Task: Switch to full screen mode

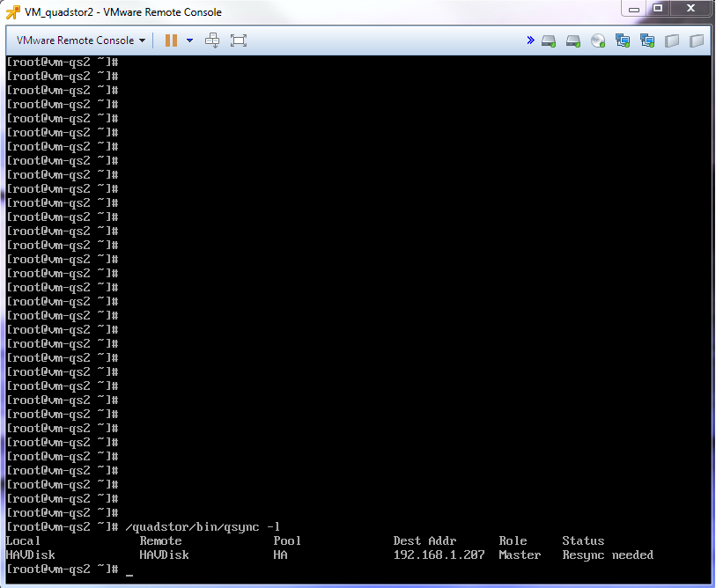Action: [239, 40]
